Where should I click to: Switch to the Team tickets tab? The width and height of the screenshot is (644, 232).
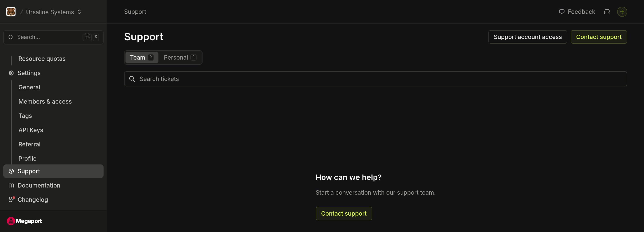142,57
